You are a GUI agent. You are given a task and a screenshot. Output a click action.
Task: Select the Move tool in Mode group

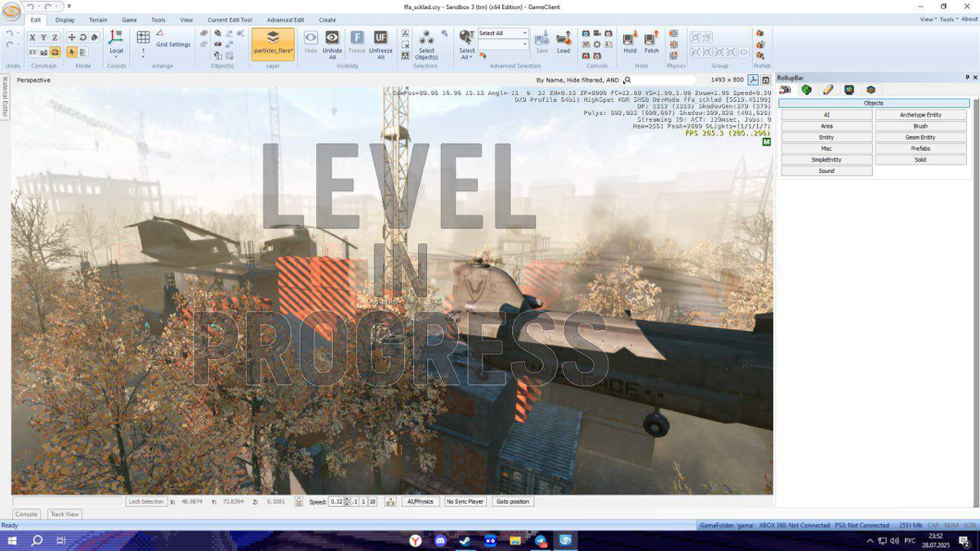[x=71, y=38]
